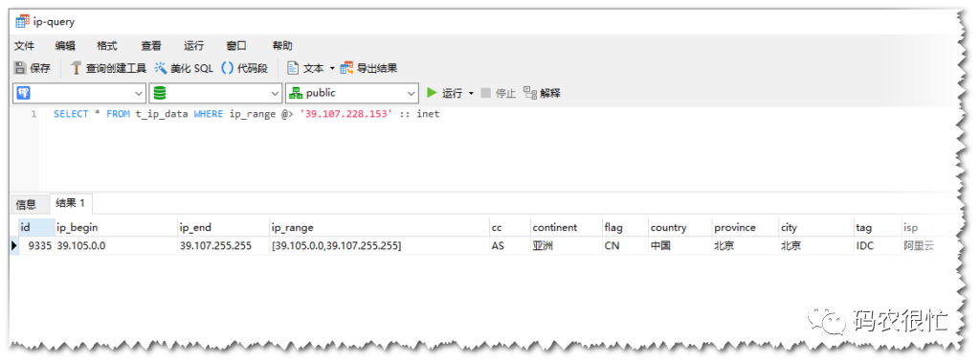Select the 北京 cell under province
The image size is (980, 364).
point(746,246)
